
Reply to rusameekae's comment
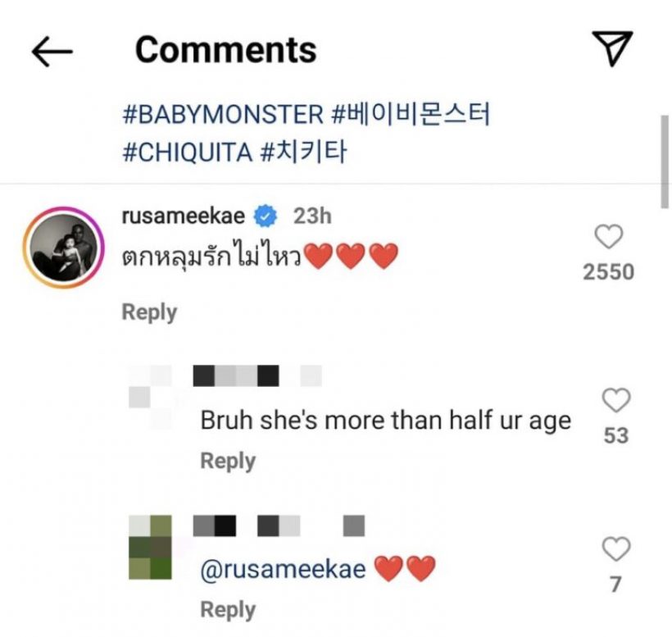(148, 312)
